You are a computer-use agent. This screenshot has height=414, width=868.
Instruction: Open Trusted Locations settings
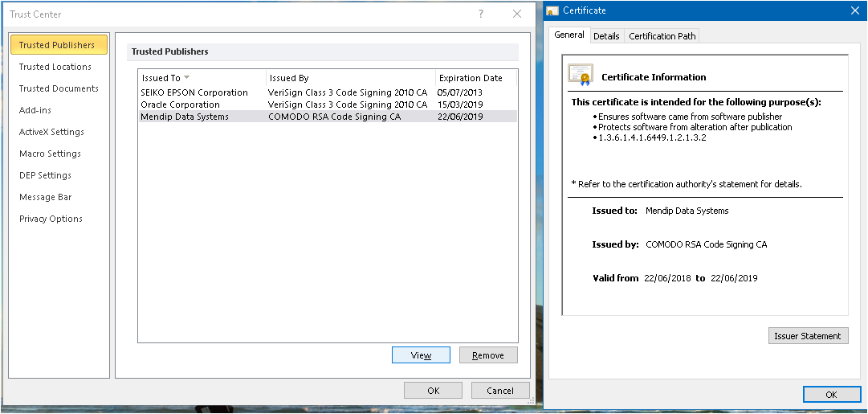pyautogui.click(x=55, y=67)
